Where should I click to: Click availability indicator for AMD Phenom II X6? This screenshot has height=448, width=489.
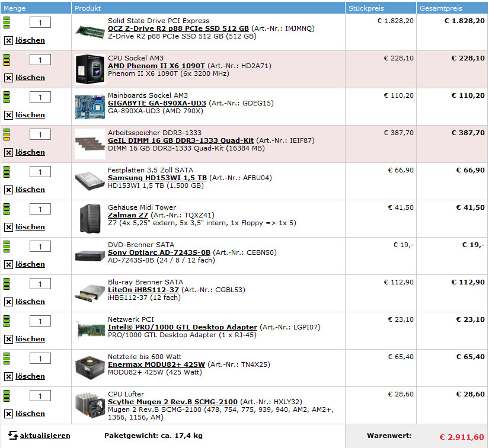pyautogui.click(x=7, y=60)
